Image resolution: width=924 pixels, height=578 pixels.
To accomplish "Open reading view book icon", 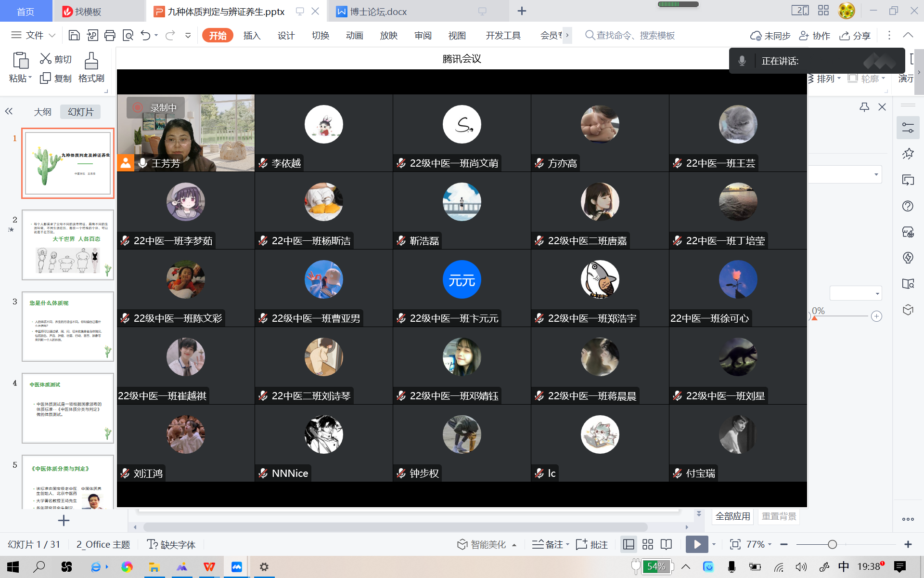I will point(666,544).
